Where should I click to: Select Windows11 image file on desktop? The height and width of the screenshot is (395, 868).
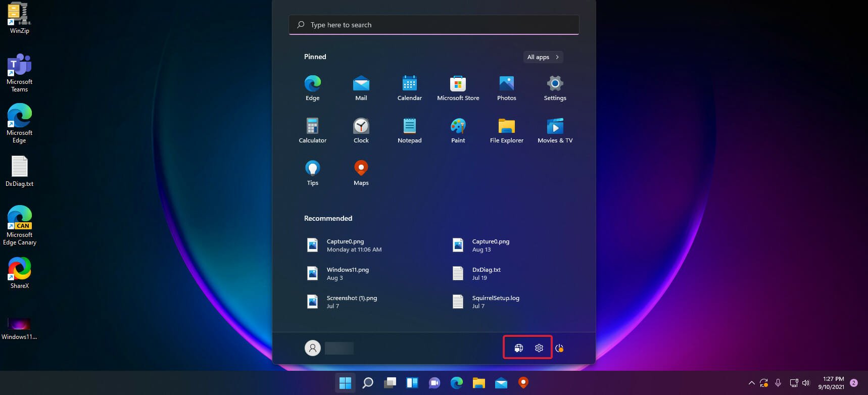click(19, 329)
